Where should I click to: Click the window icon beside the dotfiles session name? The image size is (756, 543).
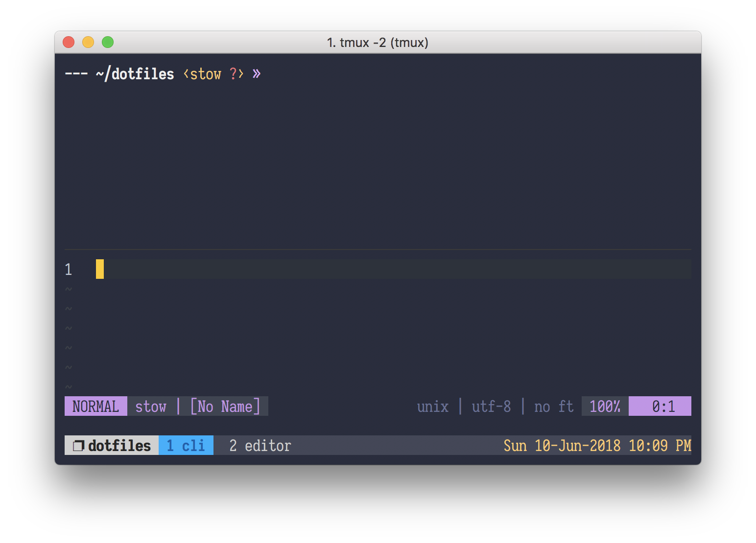[x=78, y=446]
